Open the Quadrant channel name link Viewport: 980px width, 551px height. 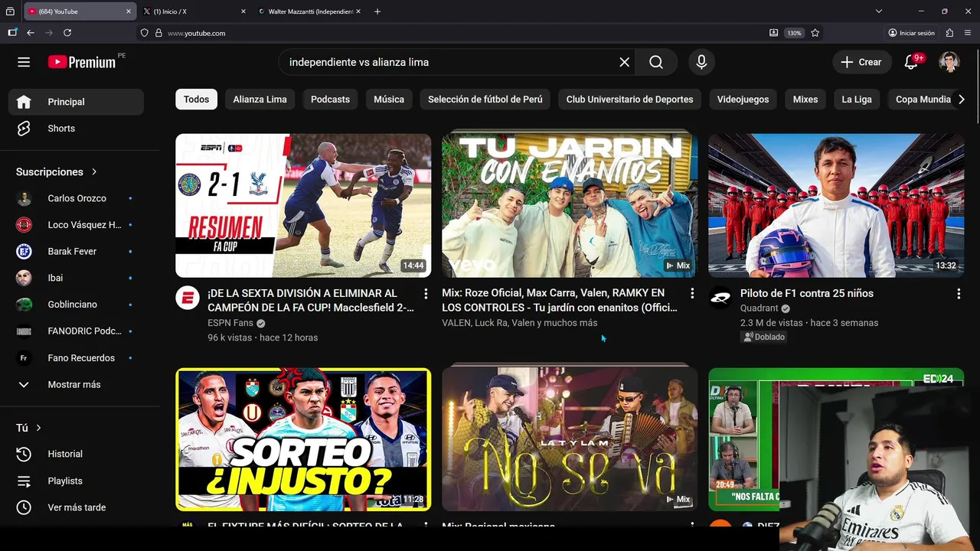click(759, 308)
